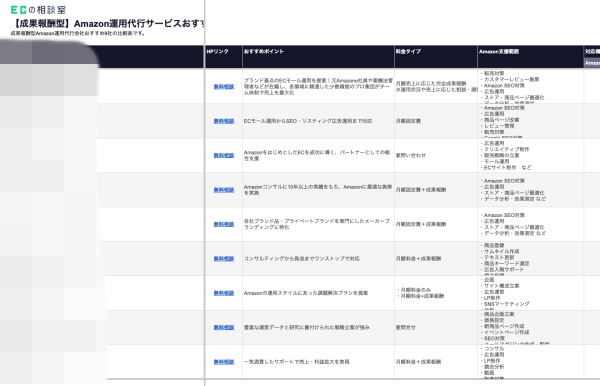This screenshot has height=386, width=600.
Task: Click the ECの相談室 logo
Action: click(38, 10)
